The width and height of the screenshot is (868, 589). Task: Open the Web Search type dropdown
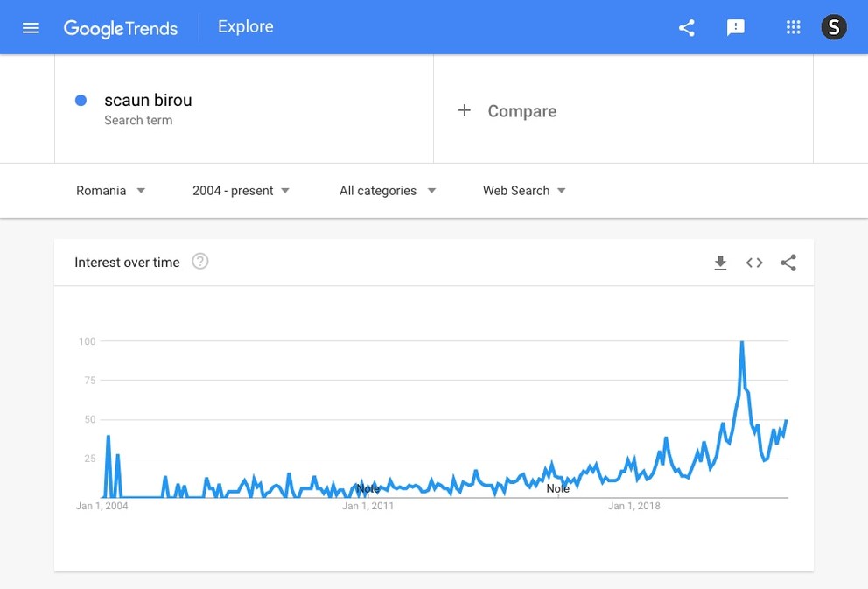[x=524, y=191]
